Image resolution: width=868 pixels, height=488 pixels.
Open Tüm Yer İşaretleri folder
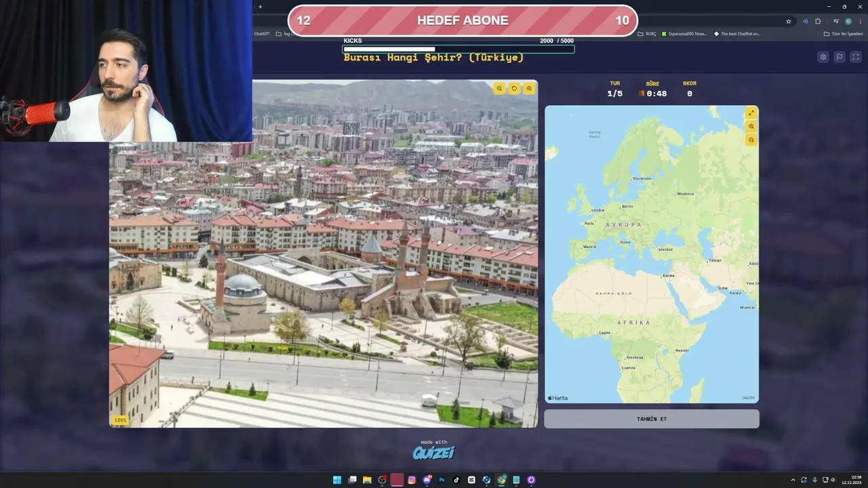[844, 33]
